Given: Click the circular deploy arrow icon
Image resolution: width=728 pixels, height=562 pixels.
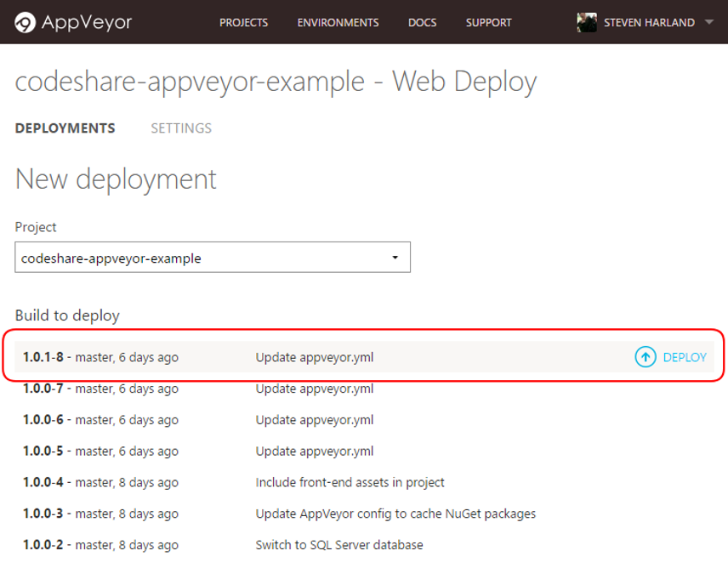Looking at the screenshot, I should click(x=646, y=357).
